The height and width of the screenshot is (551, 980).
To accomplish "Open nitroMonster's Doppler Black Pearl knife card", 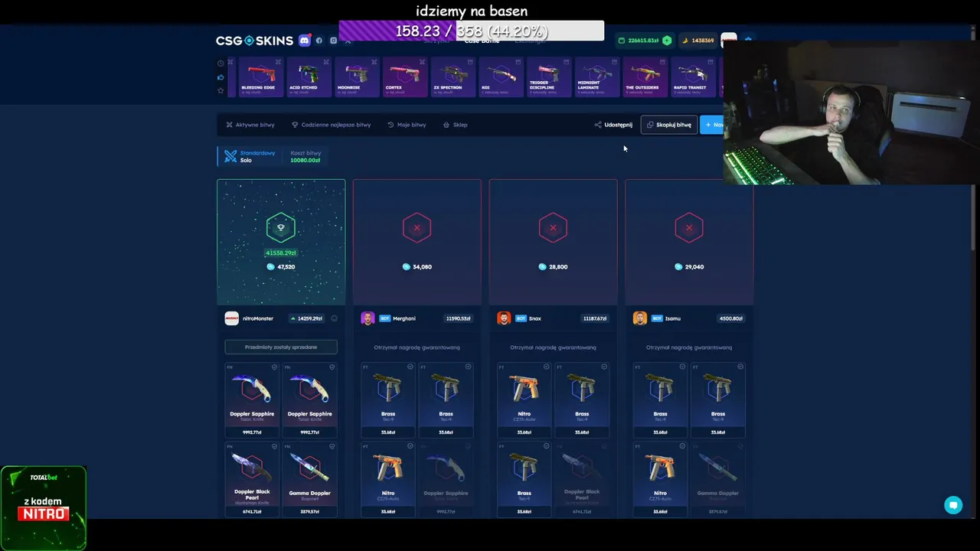I will click(252, 480).
